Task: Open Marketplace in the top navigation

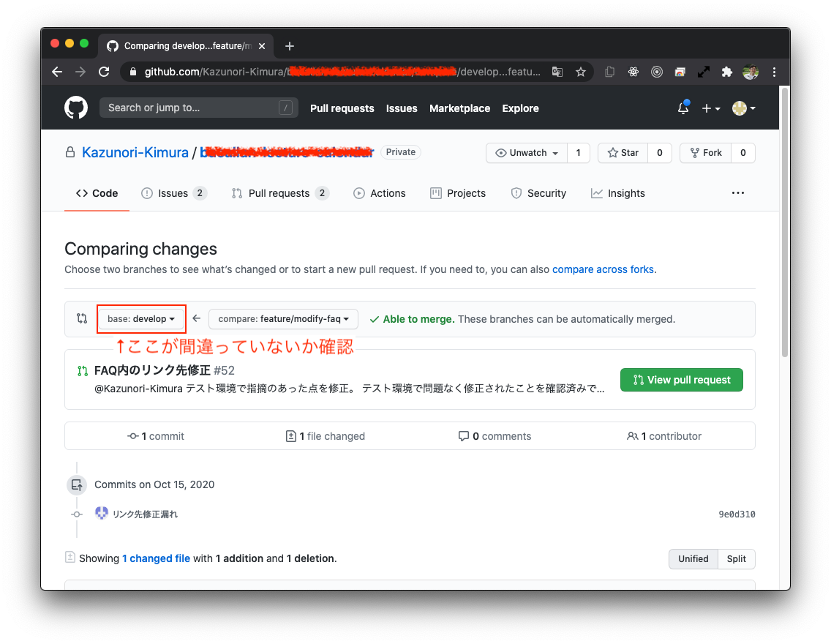Action: (459, 108)
